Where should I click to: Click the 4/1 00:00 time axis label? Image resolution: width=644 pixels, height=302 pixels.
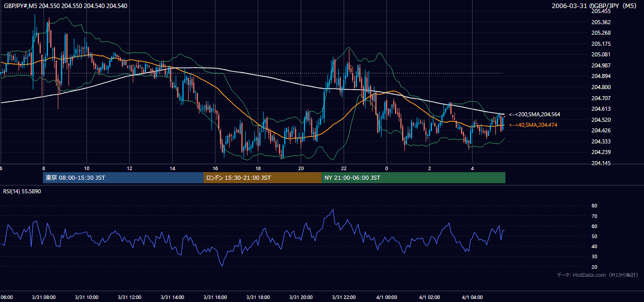point(387,297)
